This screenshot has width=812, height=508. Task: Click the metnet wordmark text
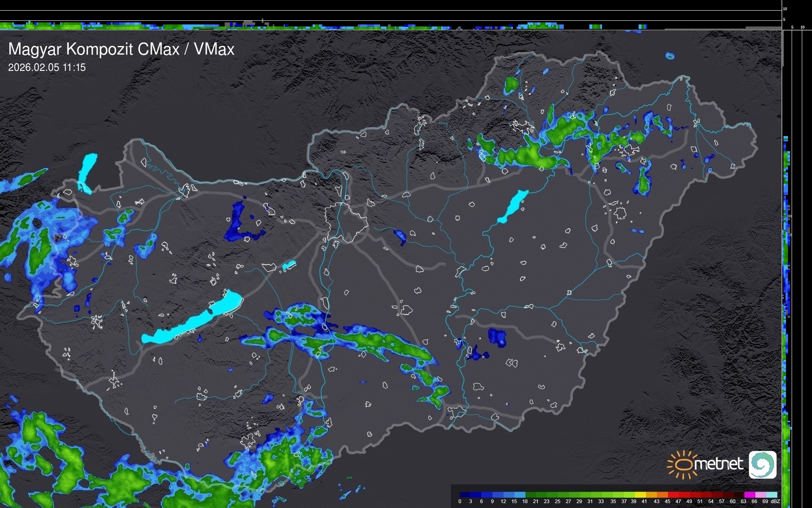point(718,464)
